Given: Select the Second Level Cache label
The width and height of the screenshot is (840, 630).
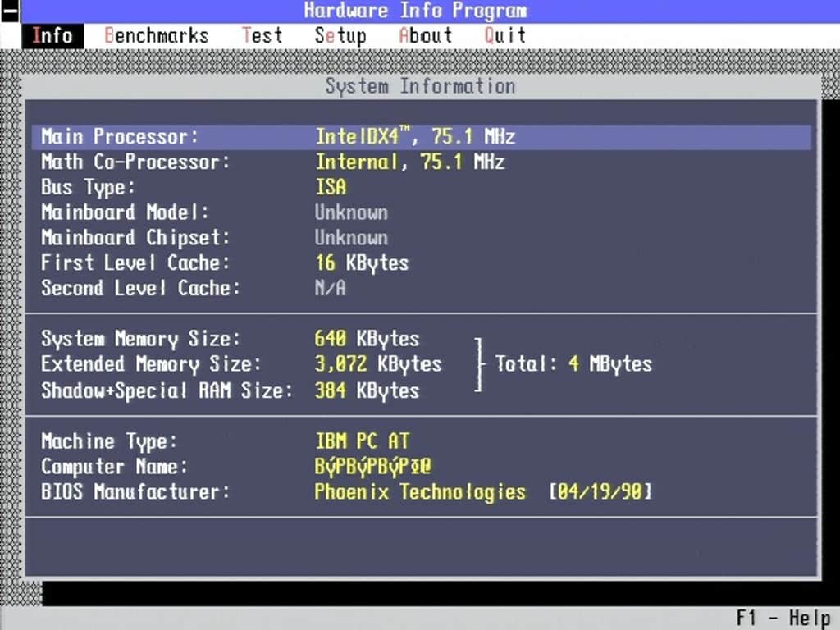Looking at the screenshot, I should [x=141, y=288].
